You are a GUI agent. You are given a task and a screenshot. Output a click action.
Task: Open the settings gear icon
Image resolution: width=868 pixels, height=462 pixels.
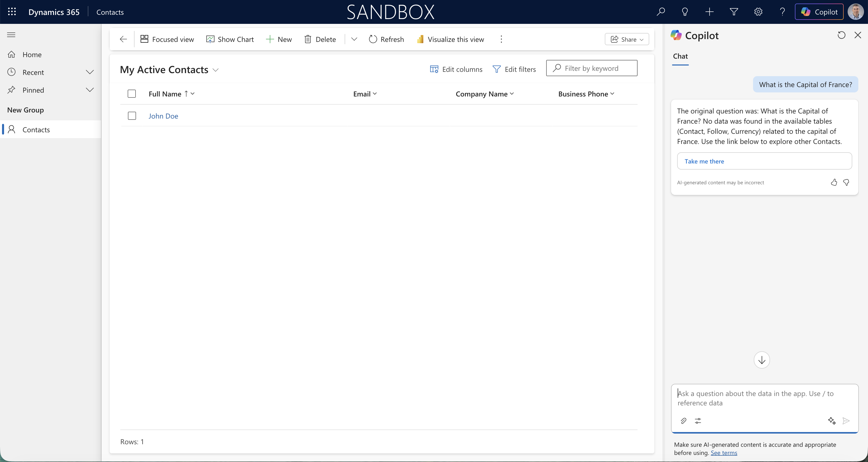(758, 12)
